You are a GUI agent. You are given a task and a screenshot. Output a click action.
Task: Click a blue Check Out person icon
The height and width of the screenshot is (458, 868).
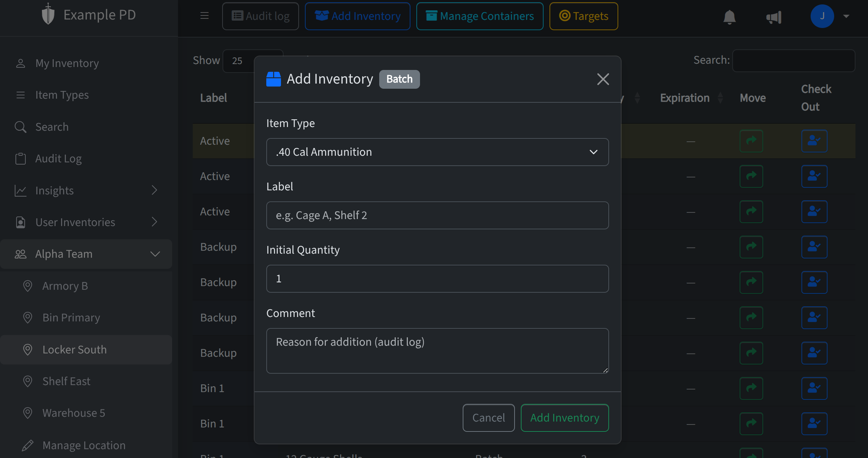814,141
